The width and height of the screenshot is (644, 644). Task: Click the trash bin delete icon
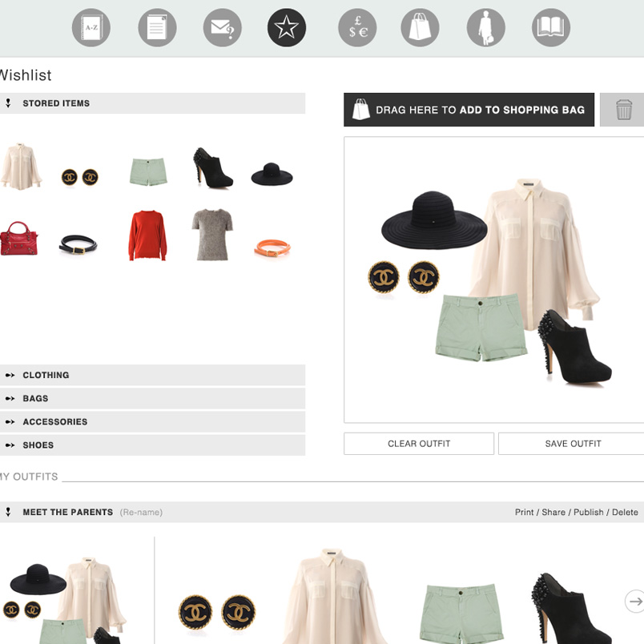[x=623, y=110]
